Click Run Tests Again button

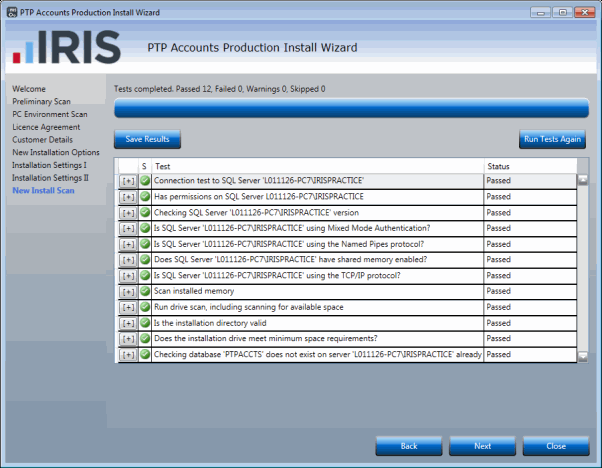(552, 139)
